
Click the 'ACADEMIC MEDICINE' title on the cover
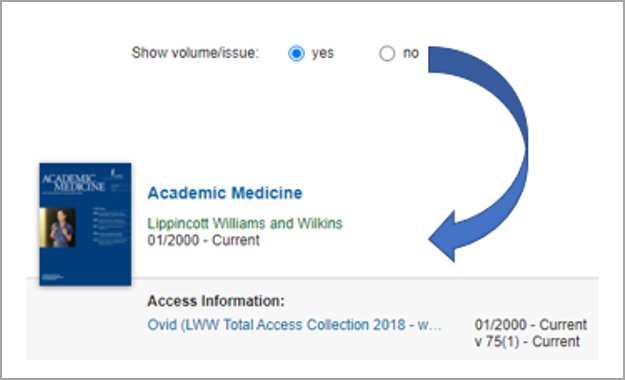coord(73,183)
